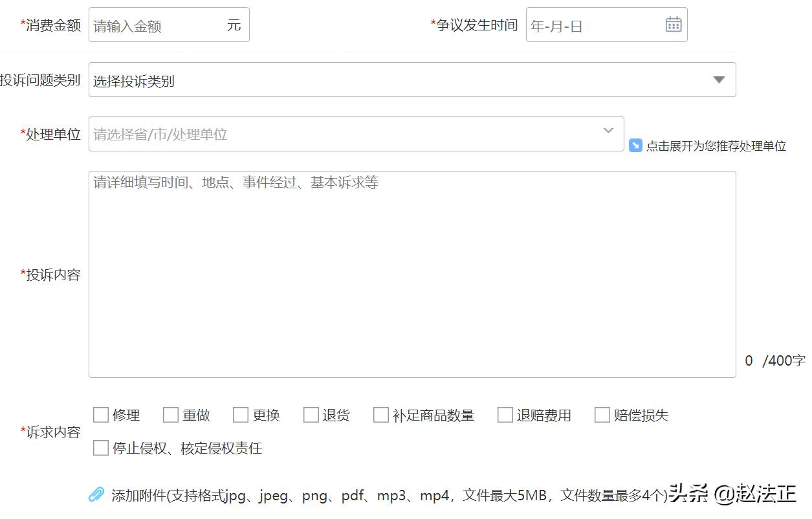Image resolution: width=812 pixels, height=519 pixels.
Task: Open the 选择投诉类别 dropdown arrow
Action: (718, 80)
